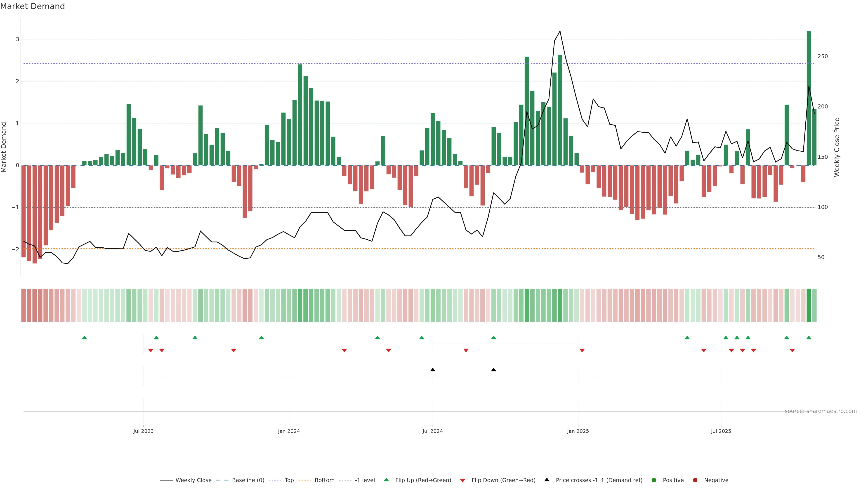Click the Weekly Close Price axis label
The image size is (868, 488).
(837, 147)
